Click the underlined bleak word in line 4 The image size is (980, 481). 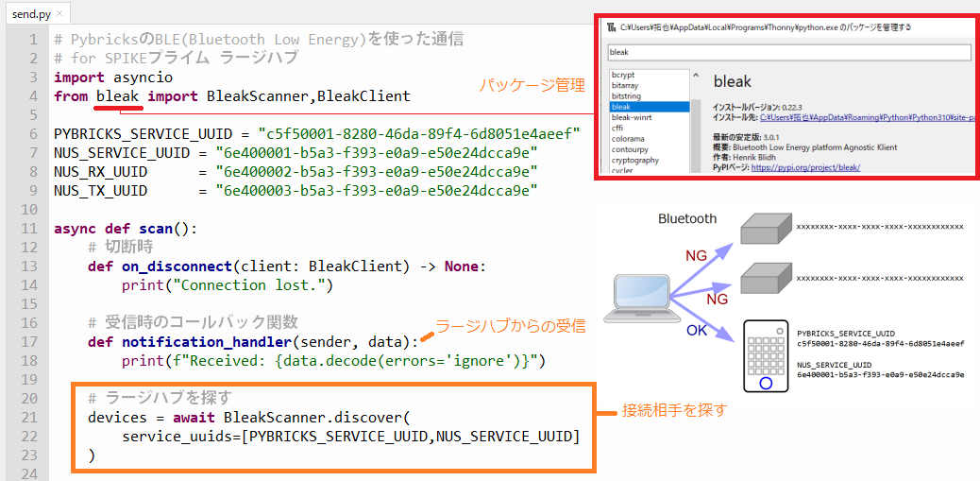coord(118,95)
